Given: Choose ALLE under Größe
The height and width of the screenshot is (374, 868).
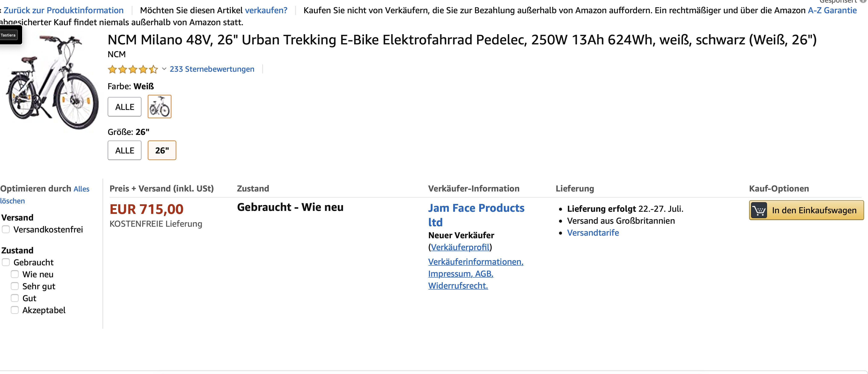Looking at the screenshot, I should 124,150.
